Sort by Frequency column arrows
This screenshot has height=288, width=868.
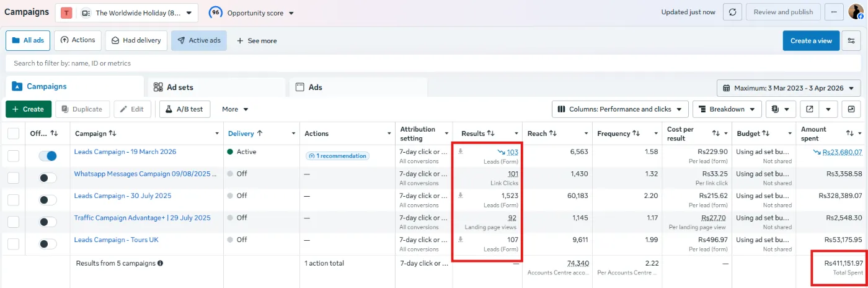(635, 133)
